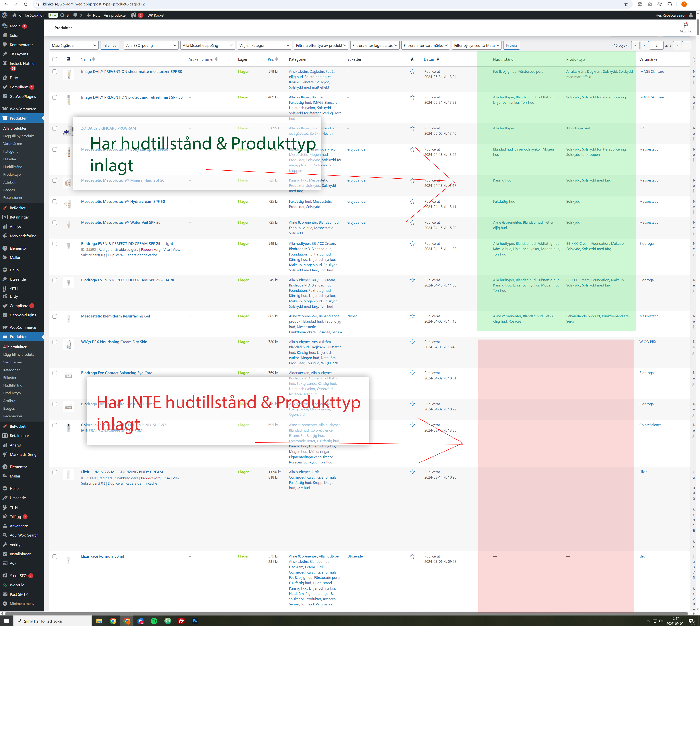Click the browser reload icon
Image resolution: width=700 pixels, height=729 pixels.
click(x=26, y=4)
